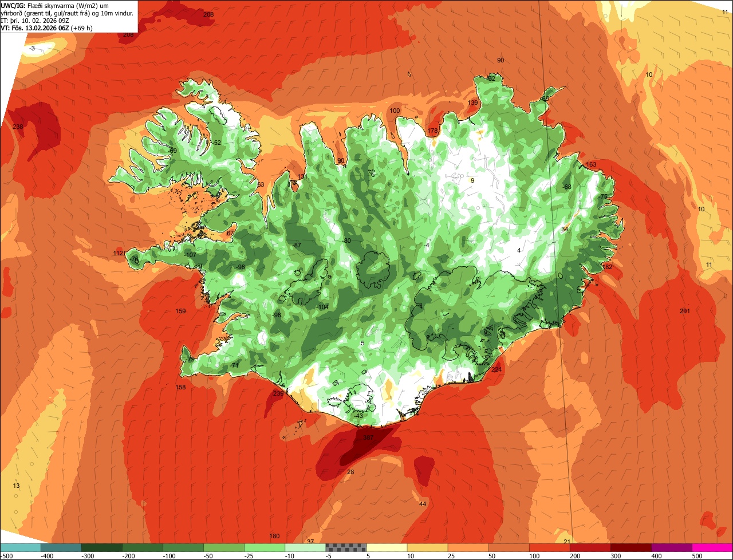Click the -107 value on the western peninsula
This screenshot has width=733, height=560.
pyautogui.click(x=191, y=255)
